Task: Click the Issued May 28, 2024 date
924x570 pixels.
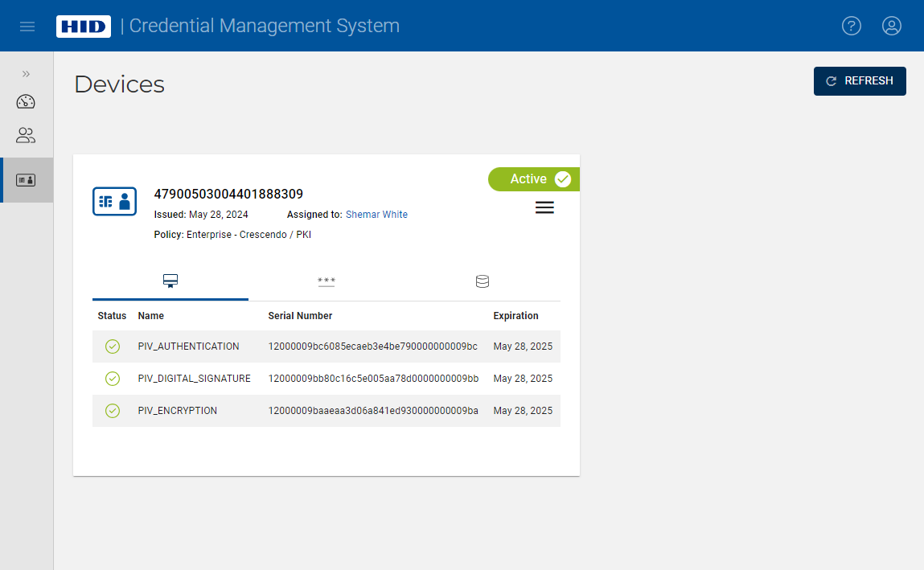Action: (x=201, y=215)
